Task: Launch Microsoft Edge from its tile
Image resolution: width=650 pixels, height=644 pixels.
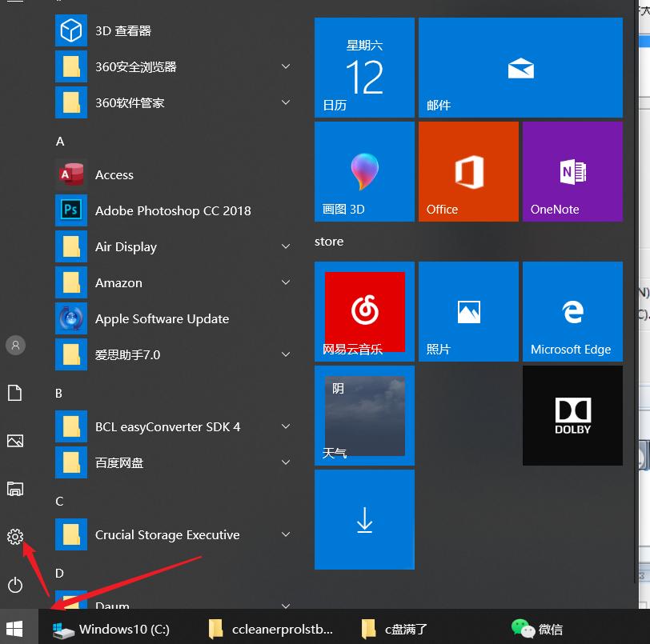Action: [572, 311]
